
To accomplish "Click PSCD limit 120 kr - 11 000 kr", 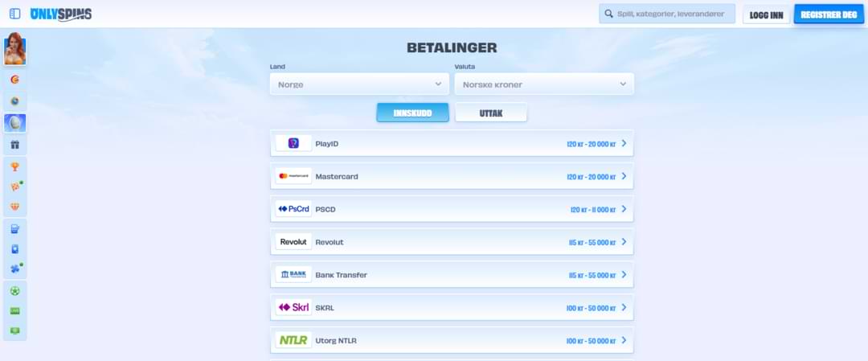I will (593, 209).
